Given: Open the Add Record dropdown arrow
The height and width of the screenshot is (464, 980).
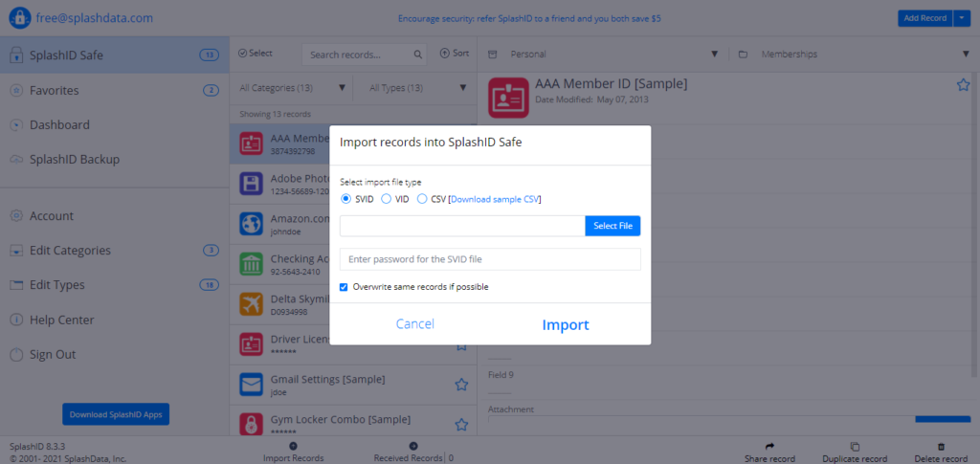Looking at the screenshot, I should point(962,18).
